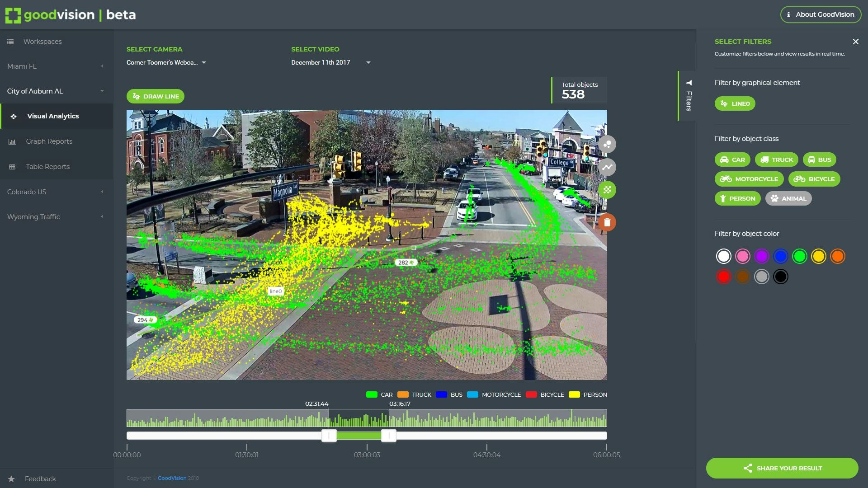Open the Table Reports section
Viewport: 868px width, 488px height.
click(x=47, y=166)
